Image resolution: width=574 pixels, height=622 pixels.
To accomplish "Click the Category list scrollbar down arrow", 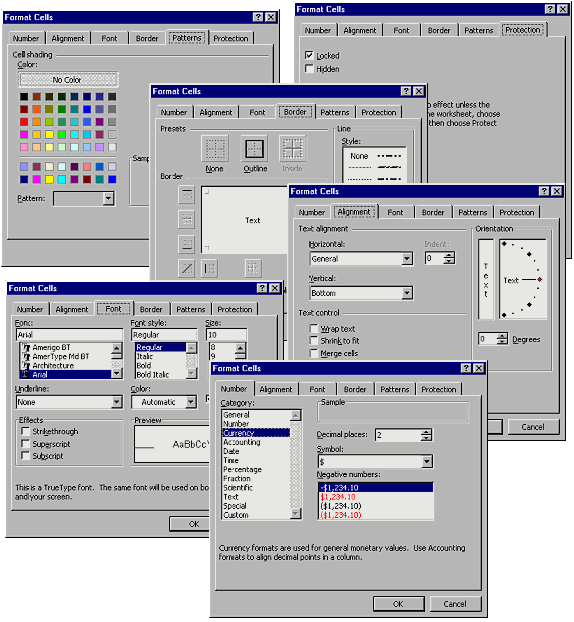I will pos(296,513).
